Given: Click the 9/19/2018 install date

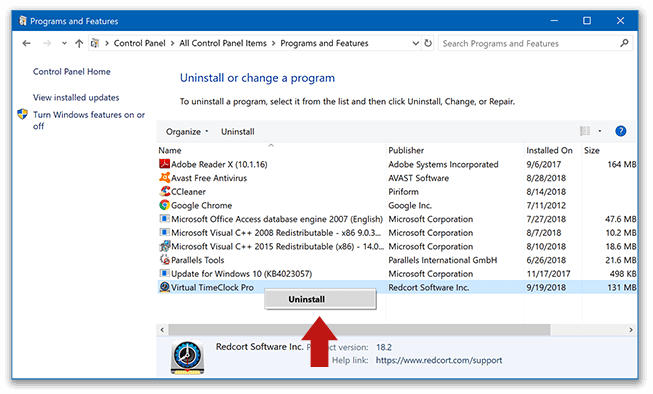Looking at the screenshot, I should [546, 288].
